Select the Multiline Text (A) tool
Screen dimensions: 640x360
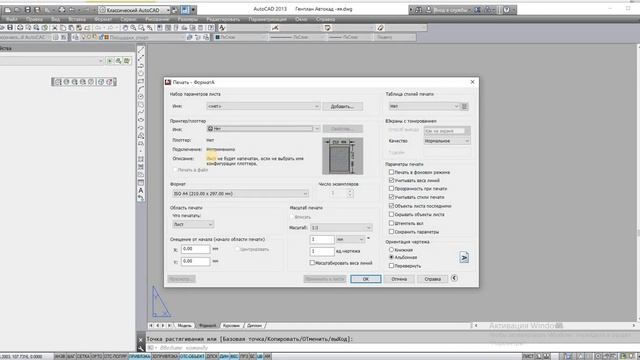pyautogui.click(x=141, y=190)
